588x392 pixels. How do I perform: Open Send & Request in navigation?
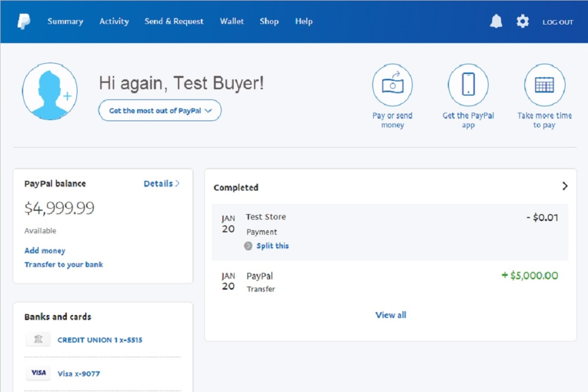click(174, 22)
